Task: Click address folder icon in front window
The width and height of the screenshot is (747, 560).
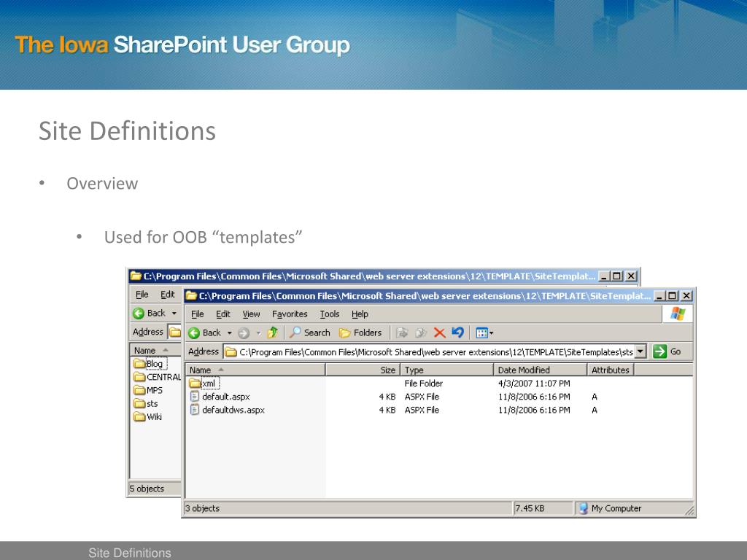Action: pyautogui.click(x=231, y=352)
